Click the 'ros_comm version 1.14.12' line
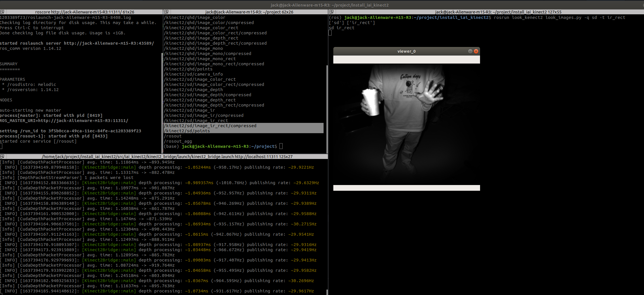This screenshot has width=644, height=295. [31, 48]
